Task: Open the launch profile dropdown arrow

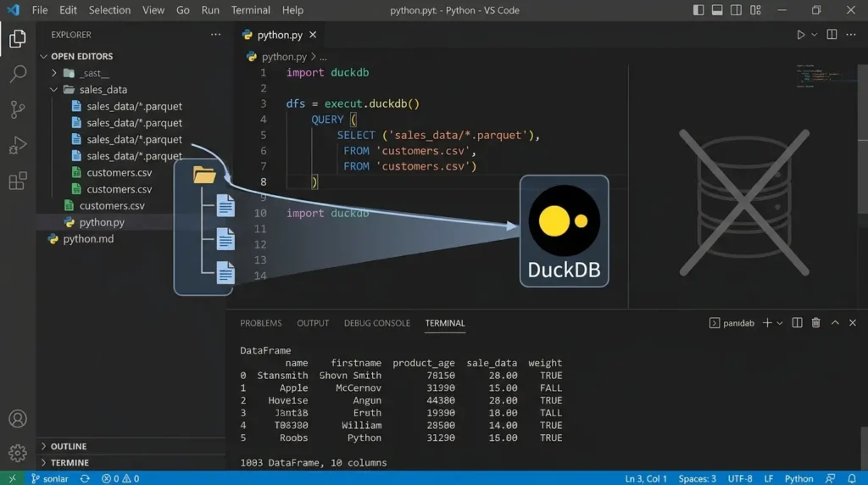Action: tap(780, 323)
